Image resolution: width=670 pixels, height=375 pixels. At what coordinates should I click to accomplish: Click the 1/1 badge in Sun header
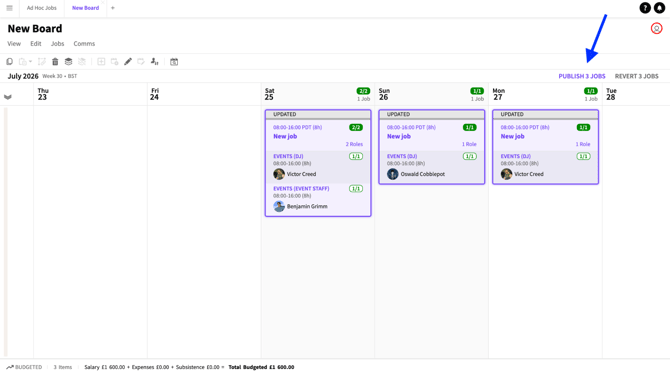[x=477, y=91]
